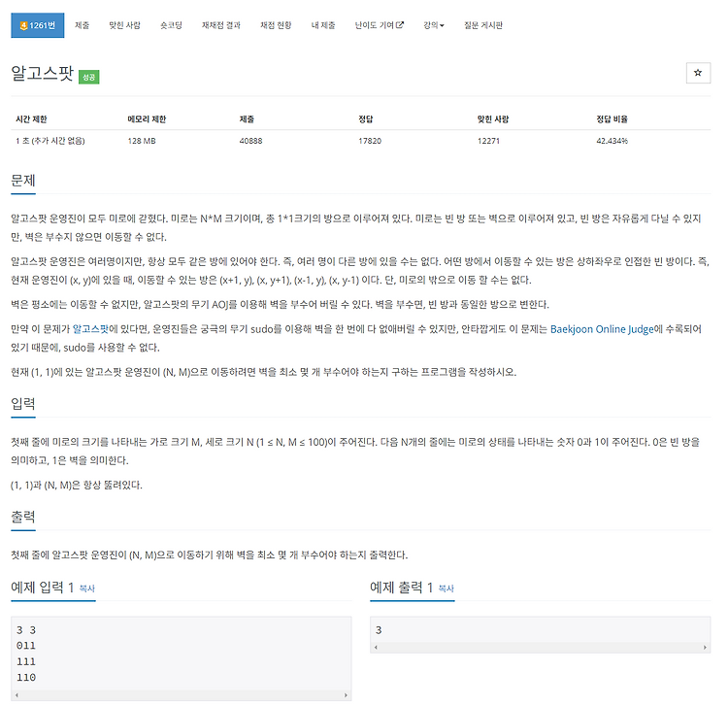Click the green 성공 status label

coord(88,77)
